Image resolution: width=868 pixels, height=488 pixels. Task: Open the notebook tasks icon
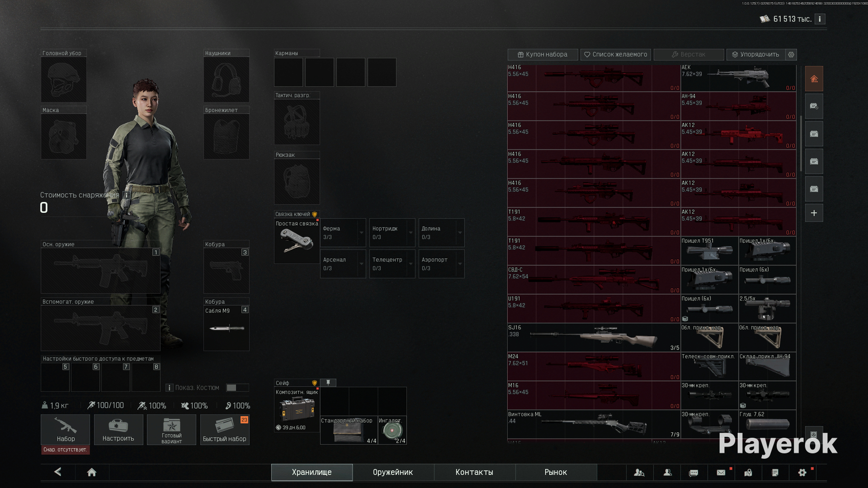[775, 472]
